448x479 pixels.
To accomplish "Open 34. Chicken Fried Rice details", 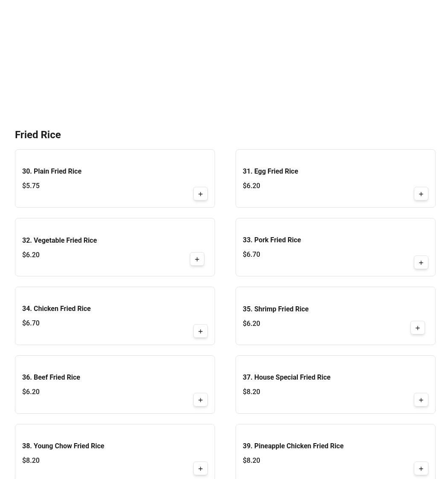I will [x=56, y=309].
